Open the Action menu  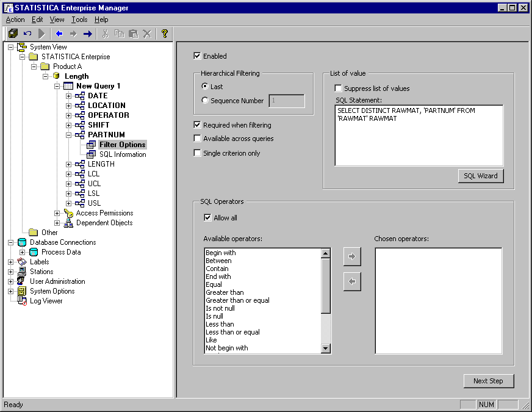coord(15,20)
